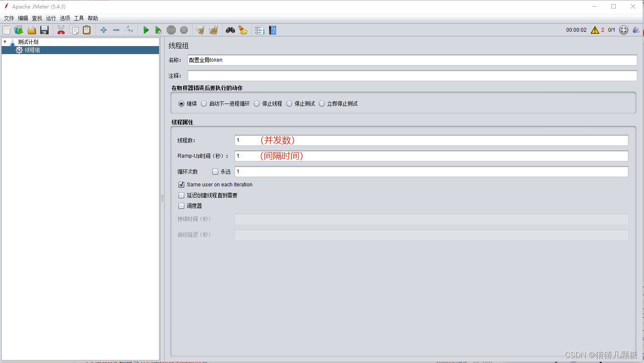The width and height of the screenshot is (644, 363).
Task: Click the plus Expand All icon
Action: tap(104, 30)
